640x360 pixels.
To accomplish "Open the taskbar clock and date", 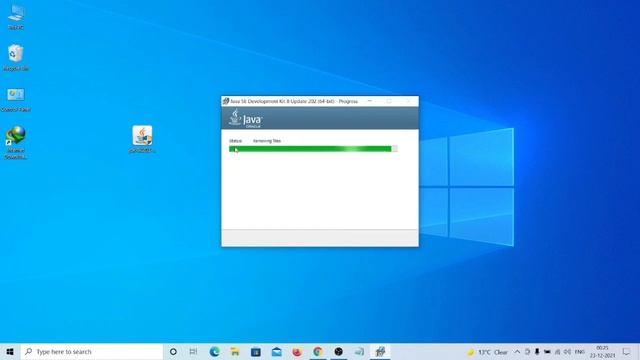I will (602, 352).
